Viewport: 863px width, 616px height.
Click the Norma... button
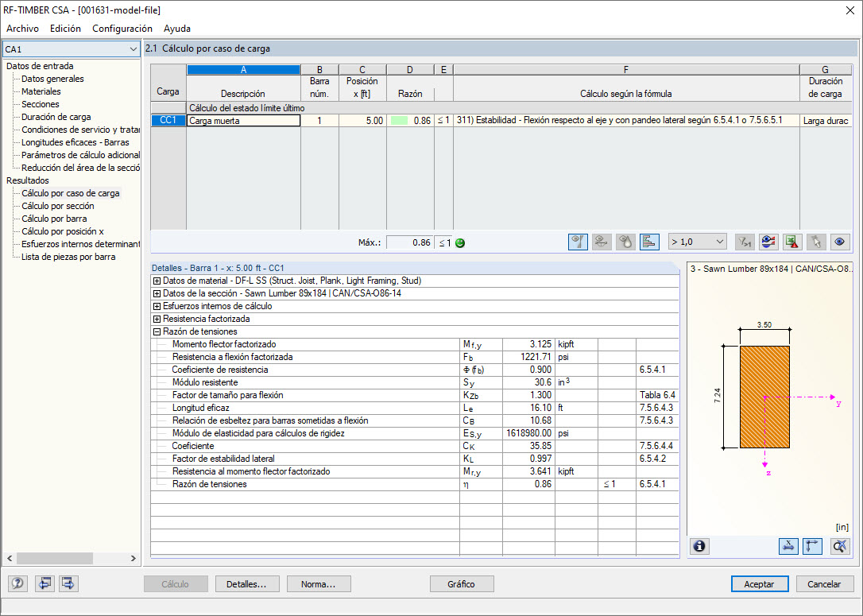tap(319, 584)
